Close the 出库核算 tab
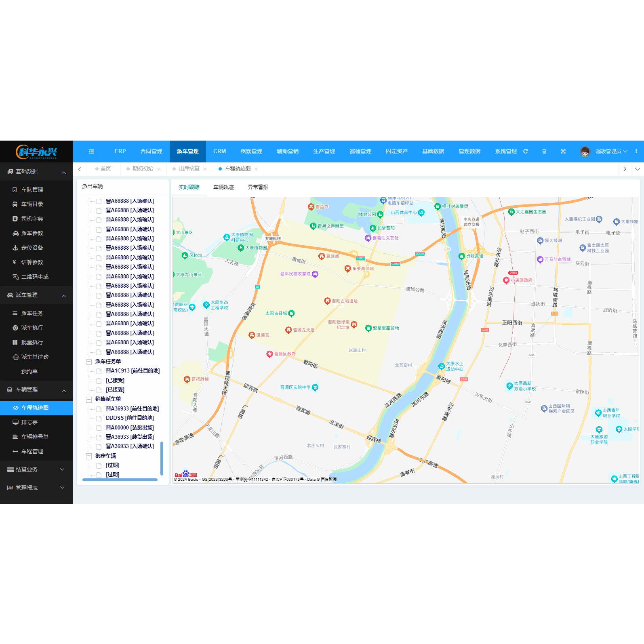The height and width of the screenshot is (644, 644). coord(205,169)
